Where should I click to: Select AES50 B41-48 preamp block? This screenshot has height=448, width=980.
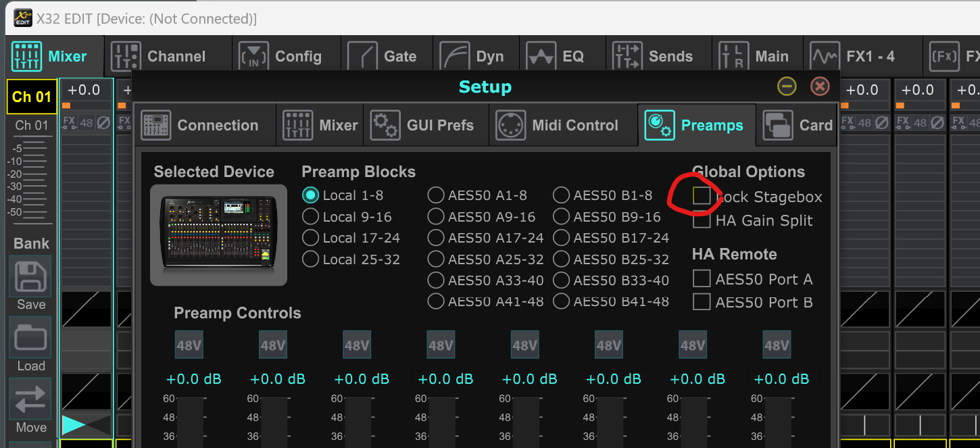562,301
